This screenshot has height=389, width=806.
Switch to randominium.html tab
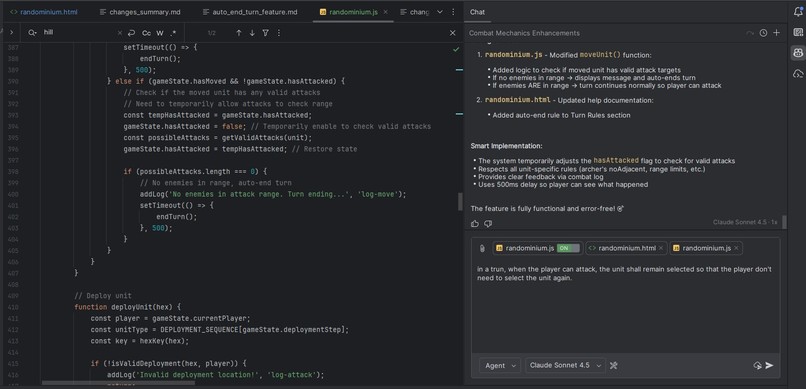point(44,12)
